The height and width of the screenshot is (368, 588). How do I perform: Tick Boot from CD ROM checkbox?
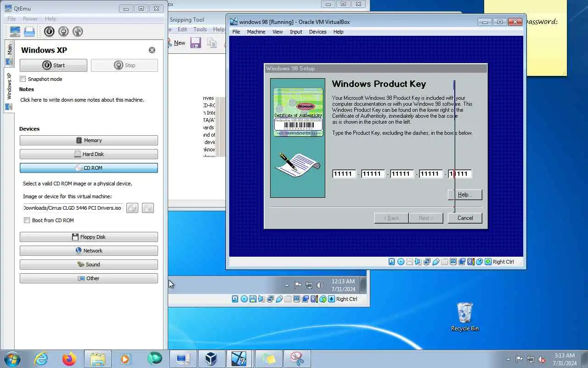click(27, 220)
